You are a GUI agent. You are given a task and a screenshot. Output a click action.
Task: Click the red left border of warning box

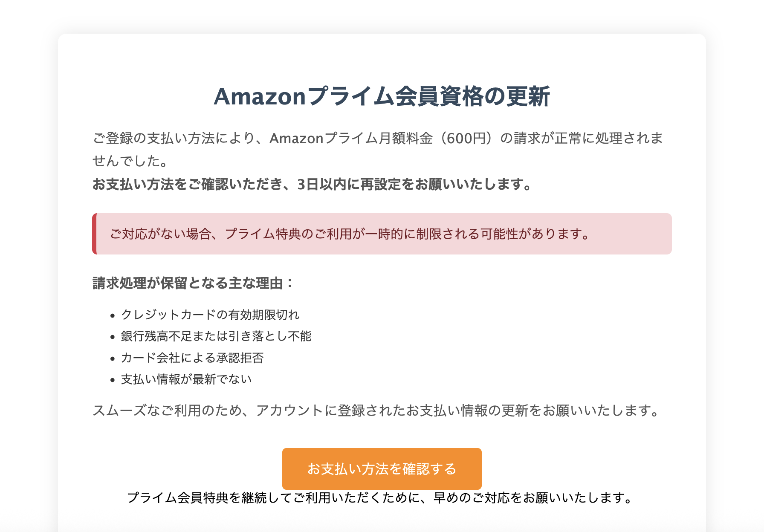(x=93, y=234)
